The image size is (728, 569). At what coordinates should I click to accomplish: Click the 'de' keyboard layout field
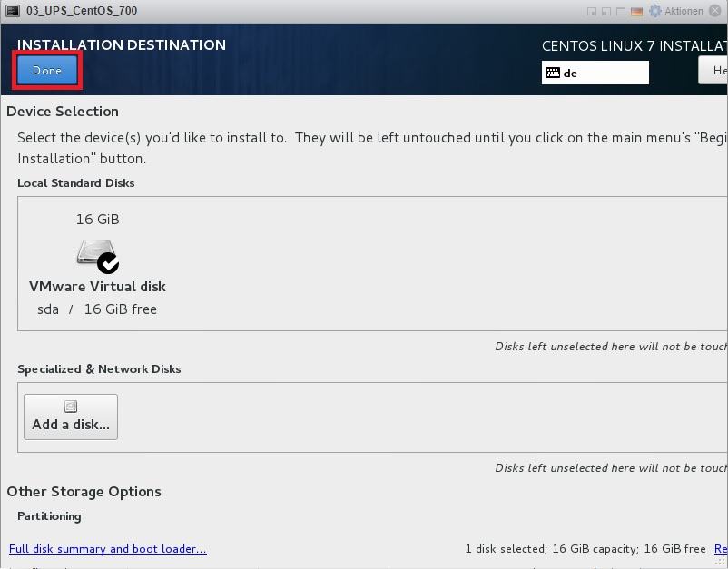[595, 73]
